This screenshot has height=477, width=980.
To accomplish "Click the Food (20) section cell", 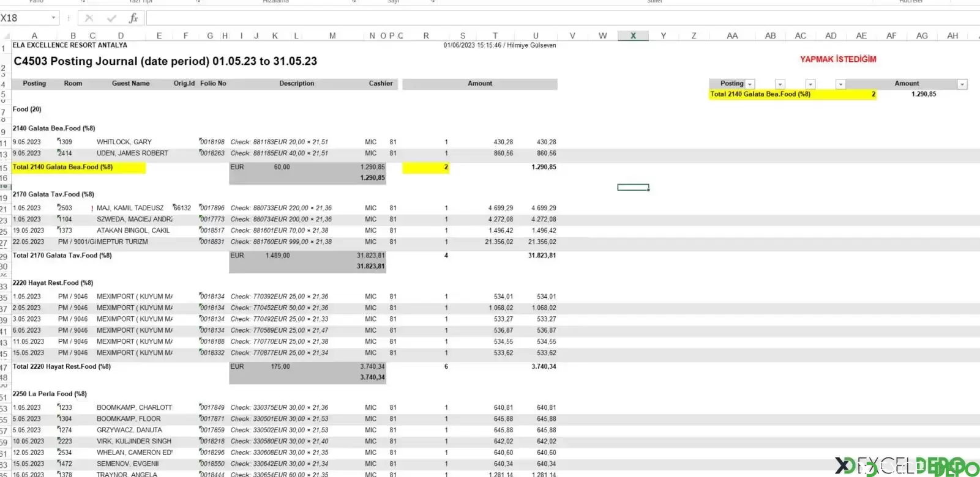I will (27, 109).
